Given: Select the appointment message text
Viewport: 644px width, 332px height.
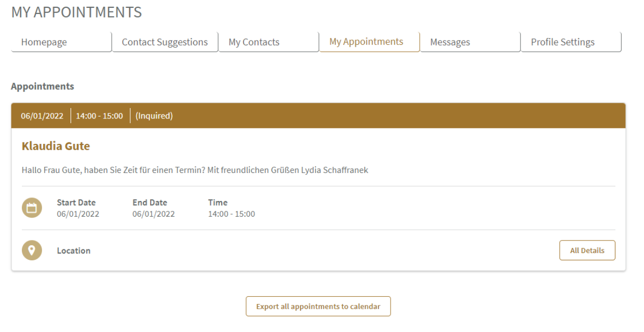Looking at the screenshot, I should pyautogui.click(x=195, y=170).
